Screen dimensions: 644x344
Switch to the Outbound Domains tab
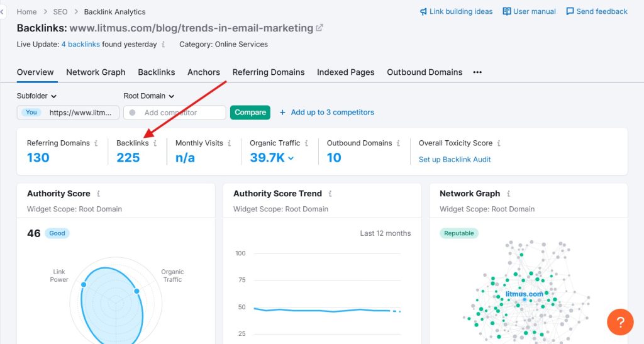click(x=425, y=72)
